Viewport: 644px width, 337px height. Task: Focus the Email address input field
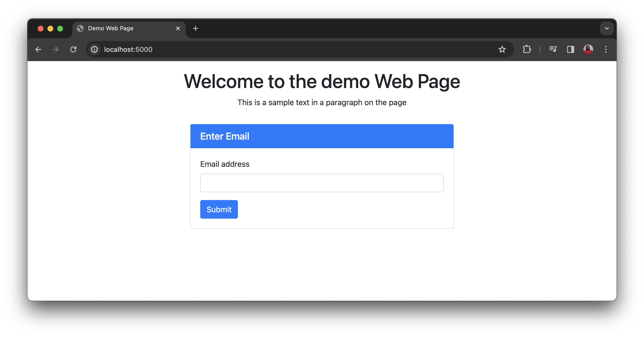tap(322, 183)
